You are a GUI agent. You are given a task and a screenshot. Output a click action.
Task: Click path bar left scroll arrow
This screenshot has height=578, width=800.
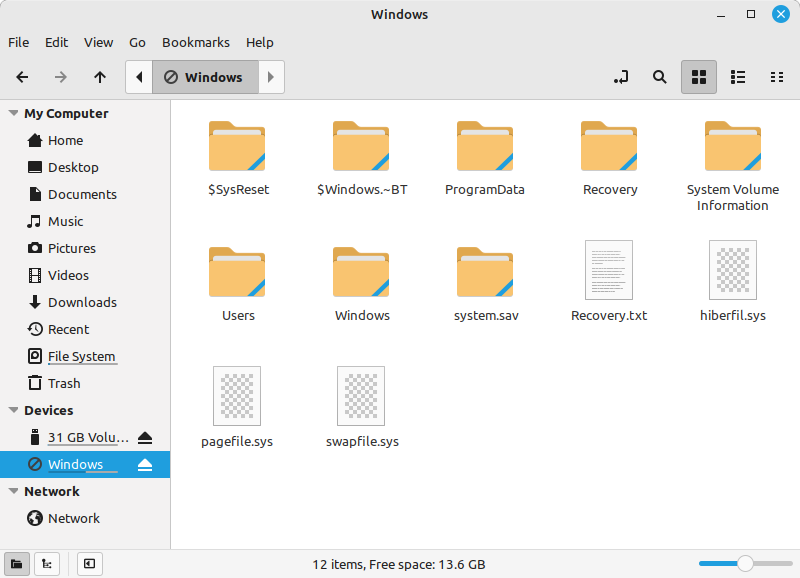click(x=139, y=77)
